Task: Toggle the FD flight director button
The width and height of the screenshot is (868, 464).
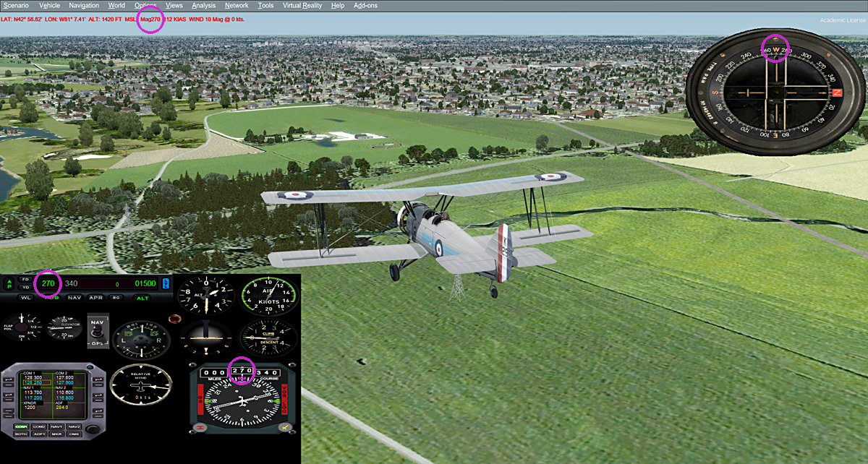Action: pos(26,279)
